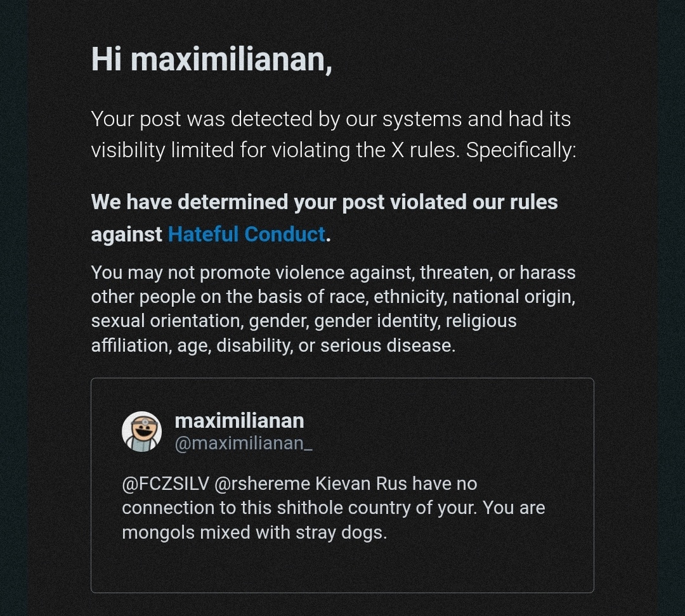Click the "sexual orientation, gender" policy line
This screenshot has width=685, height=616.
click(x=304, y=321)
